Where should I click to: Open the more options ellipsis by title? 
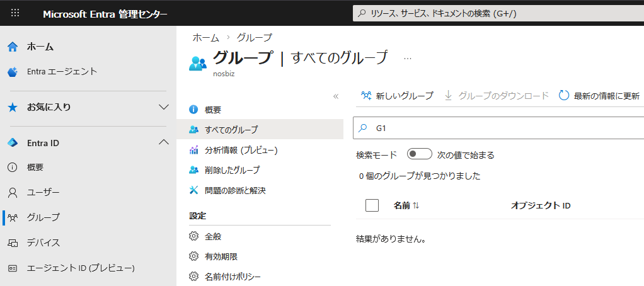tap(408, 59)
